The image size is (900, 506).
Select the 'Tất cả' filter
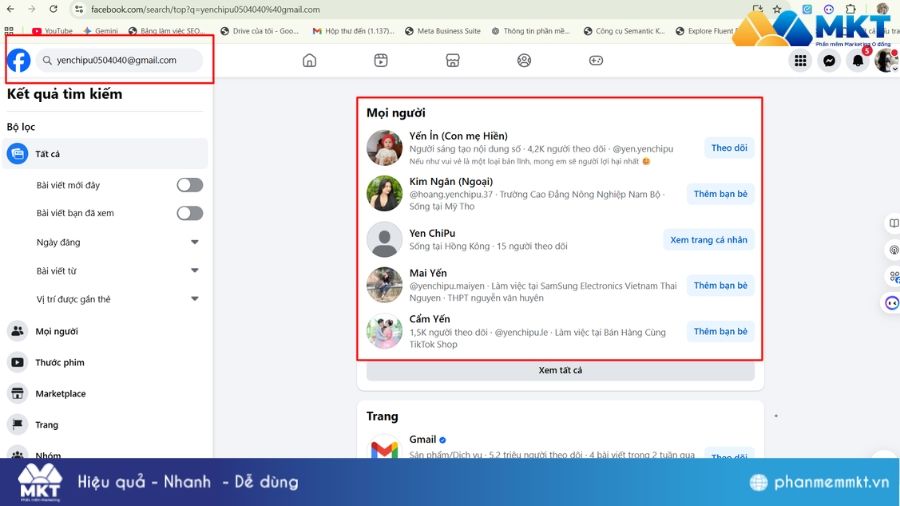105,154
